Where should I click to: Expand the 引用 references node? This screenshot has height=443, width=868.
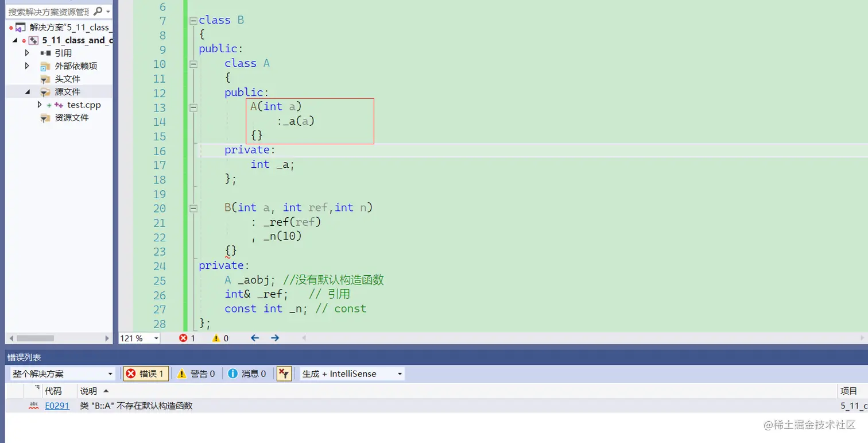tap(26, 53)
